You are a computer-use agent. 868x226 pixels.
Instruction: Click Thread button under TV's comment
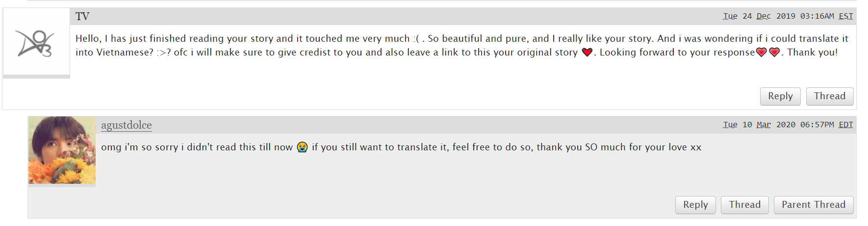click(x=829, y=96)
